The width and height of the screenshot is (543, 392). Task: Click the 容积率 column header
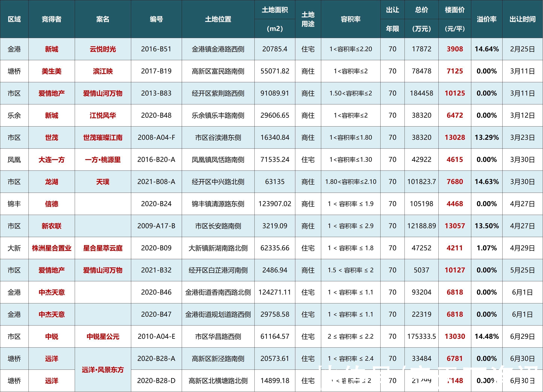tap(351, 19)
